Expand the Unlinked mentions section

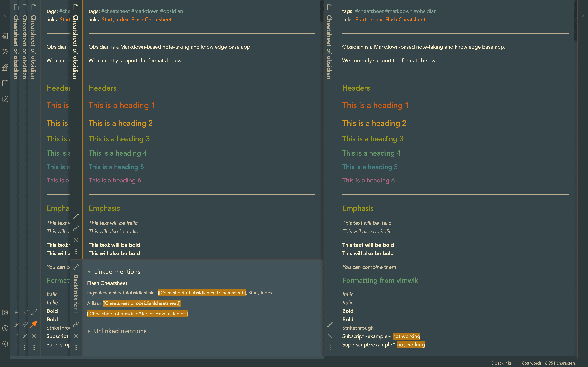(89, 331)
